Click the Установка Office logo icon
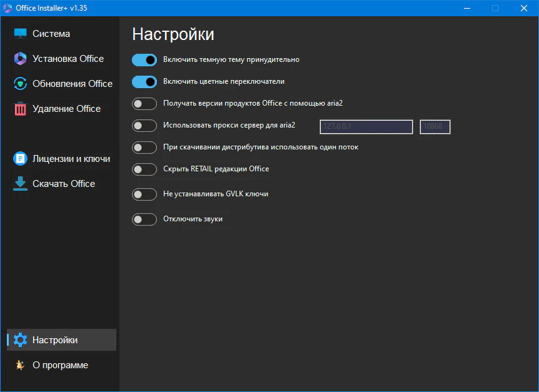The height and width of the screenshot is (392, 539). point(20,59)
